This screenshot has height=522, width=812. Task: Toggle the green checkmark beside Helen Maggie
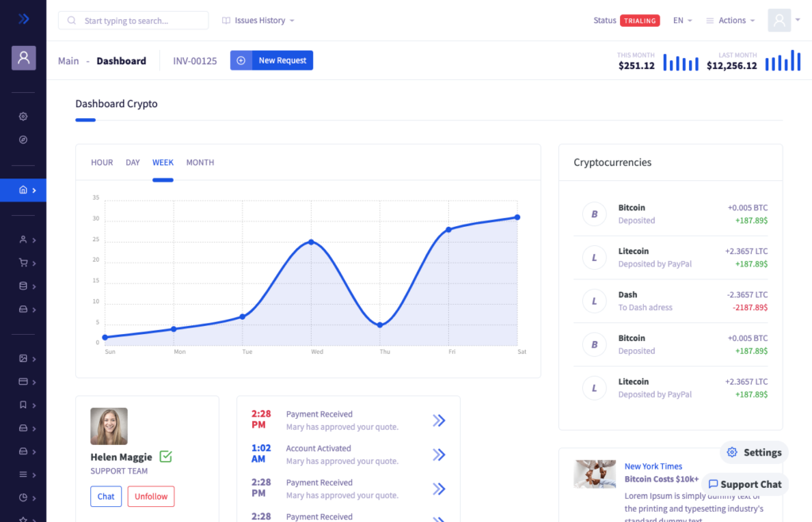point(166,456)
